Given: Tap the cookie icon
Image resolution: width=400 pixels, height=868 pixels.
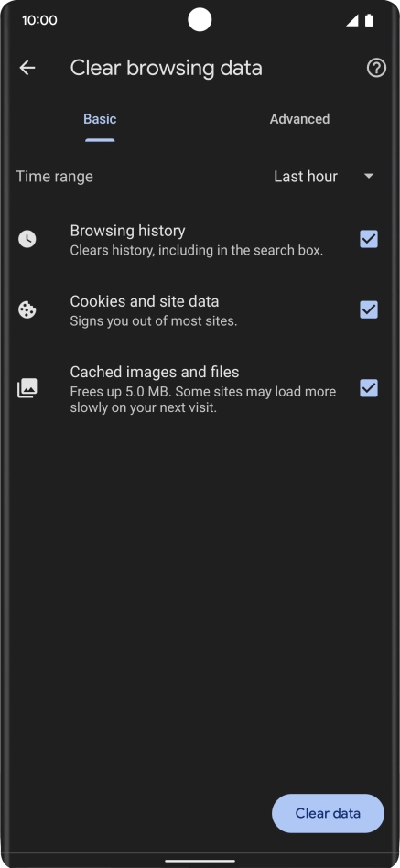Looking at the screenshot, I should click(27, 310).
